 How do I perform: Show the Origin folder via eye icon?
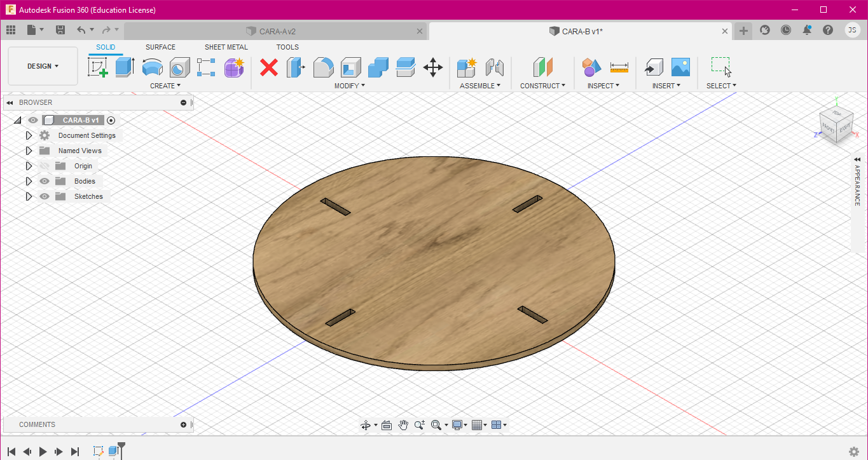[x=45, y=166]
